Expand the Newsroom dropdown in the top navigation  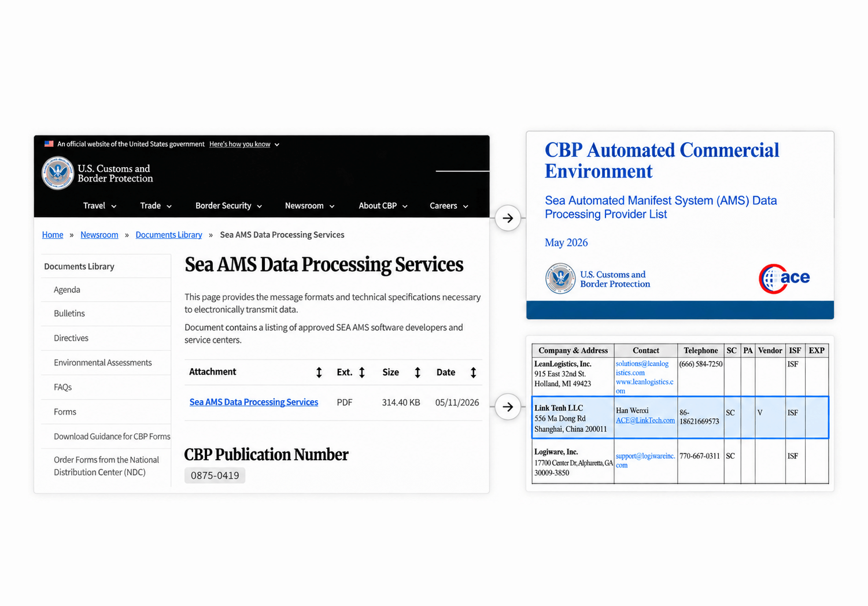pyautogui.click(x=309, y=206)
